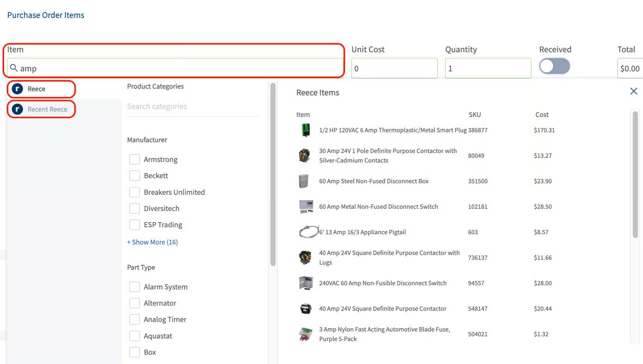This screenshot has width=643, height=364.
Task: Close the Reece Items panel
Action: coord(634,91)
